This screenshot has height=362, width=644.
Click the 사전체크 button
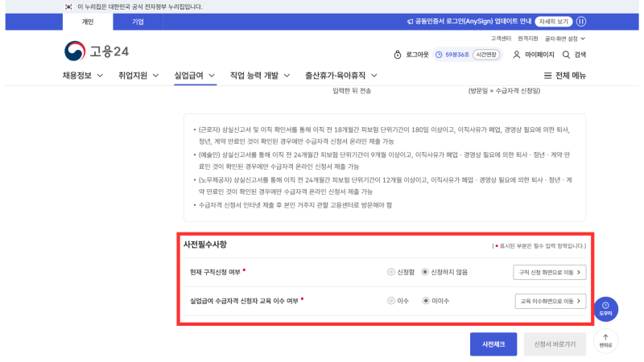[x=493, y=344]
